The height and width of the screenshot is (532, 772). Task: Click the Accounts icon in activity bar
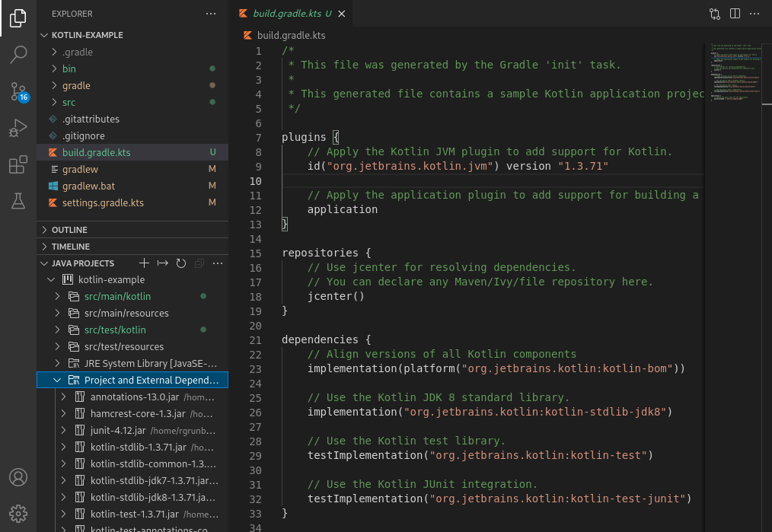coord(18,477)
